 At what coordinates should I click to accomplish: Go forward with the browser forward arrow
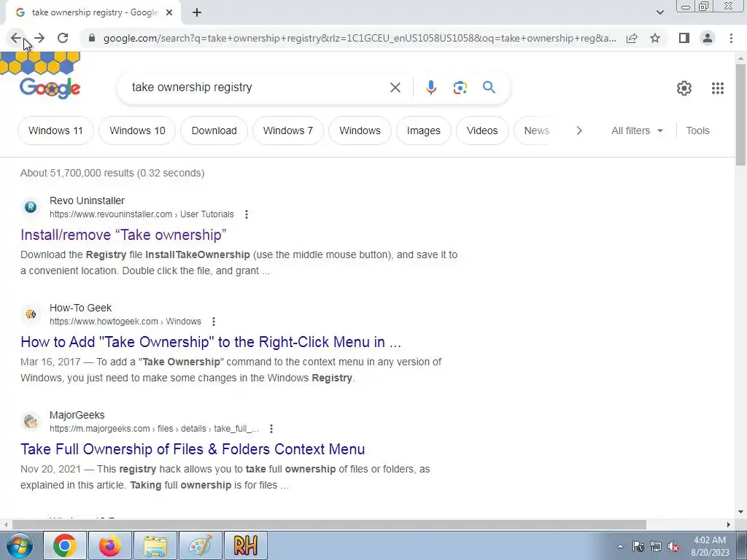[39, 38]
